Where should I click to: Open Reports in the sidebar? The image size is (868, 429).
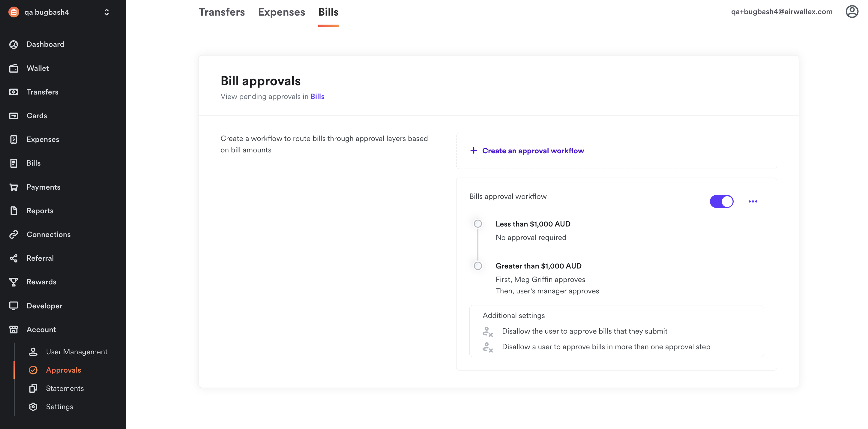coord(40,211)
